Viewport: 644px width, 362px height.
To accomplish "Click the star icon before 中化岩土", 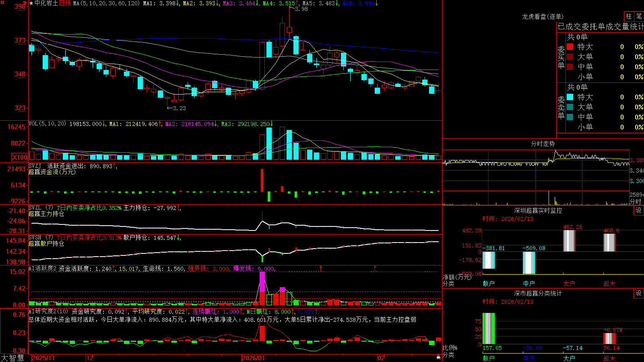I will pos(31,3).
